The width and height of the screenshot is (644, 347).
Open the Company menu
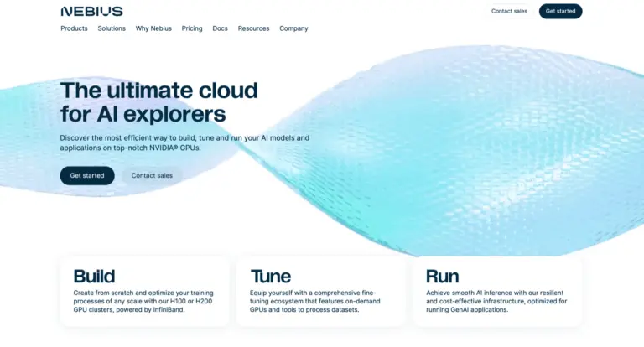[x=293, y=28]
